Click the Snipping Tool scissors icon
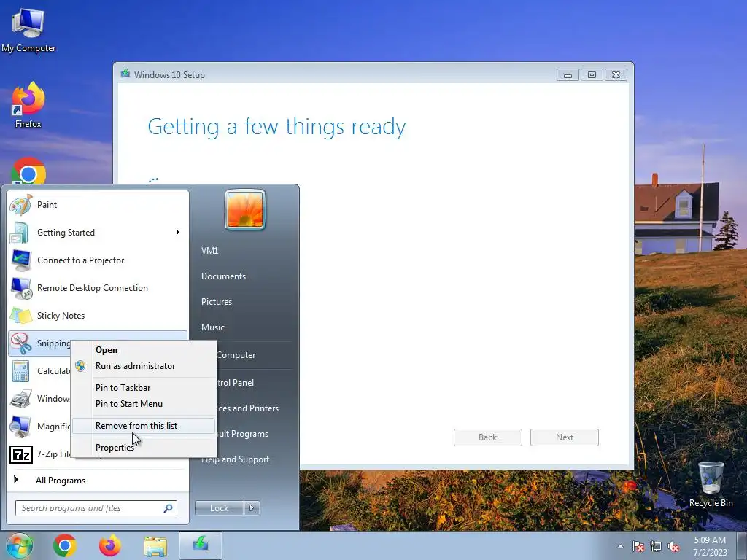This screenshot has height=560, width=747. (x=21, y=343)
